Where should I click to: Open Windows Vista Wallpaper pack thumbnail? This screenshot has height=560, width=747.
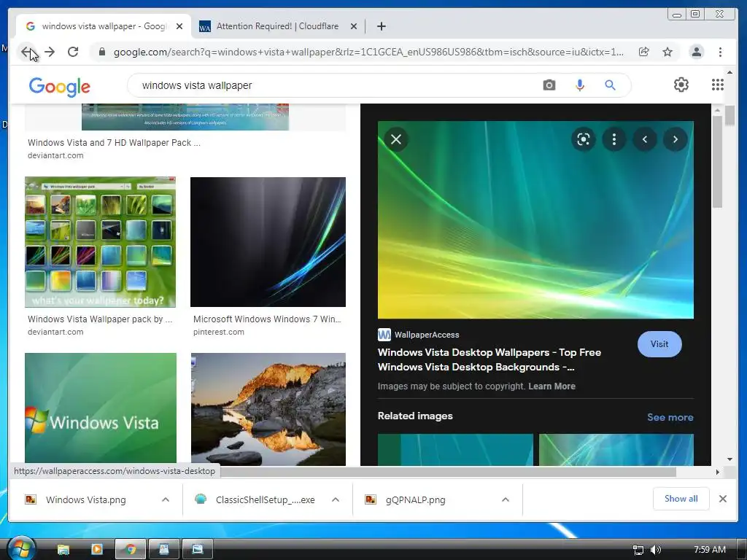[x=100, y=242]
